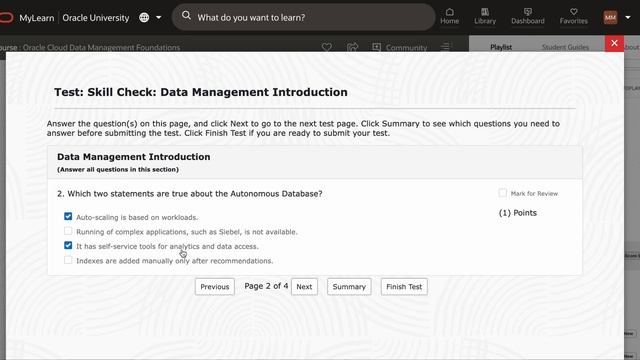Check 'Running of complex applications, such as Siebel'
Screen dimensions: 640x360
click(x=68, y=231)
